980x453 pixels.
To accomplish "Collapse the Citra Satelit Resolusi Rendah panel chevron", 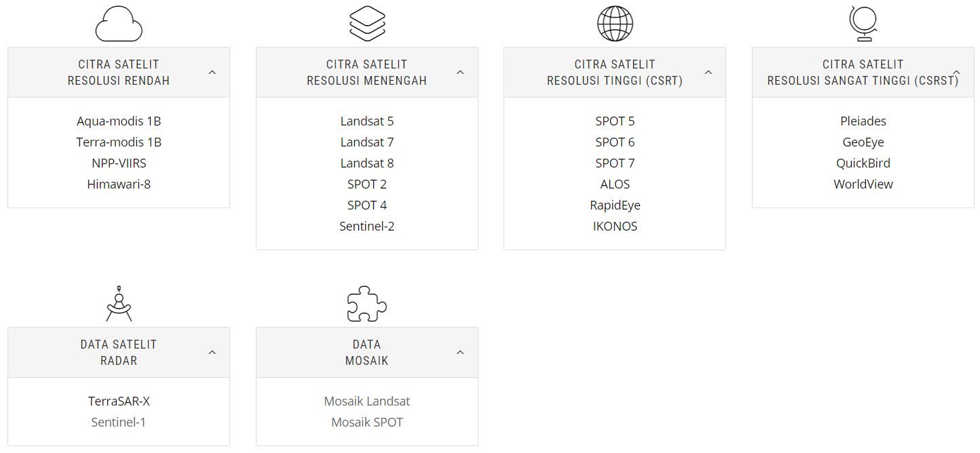I will [212, 73].
